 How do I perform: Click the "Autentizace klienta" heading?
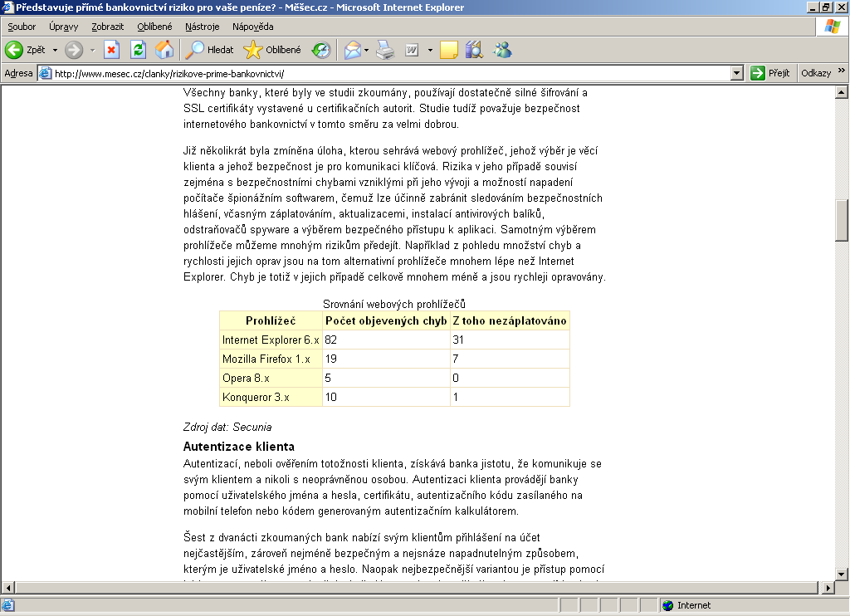(238, 447)
